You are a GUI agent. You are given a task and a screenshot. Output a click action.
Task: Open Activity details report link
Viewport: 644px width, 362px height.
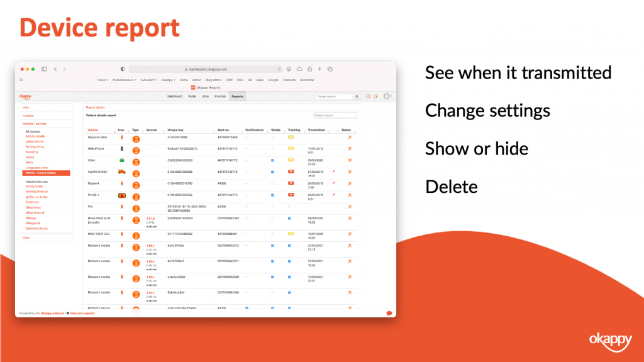click(35, 136)
